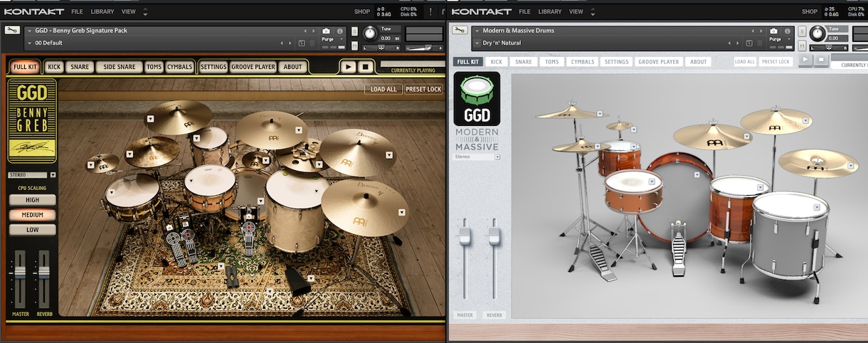Open the FILE menu in left Kontakt window
Viewport: 868px width, 343px height.
[x=77, y=11]
